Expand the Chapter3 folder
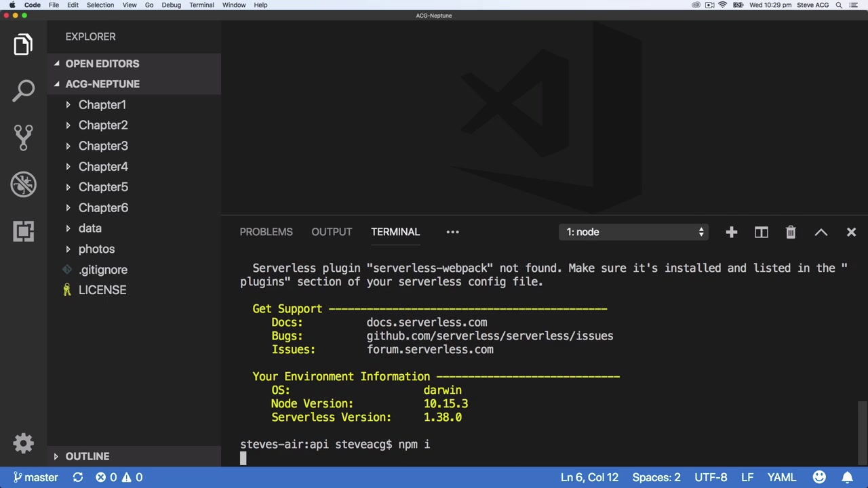 [x=102, y=146]
